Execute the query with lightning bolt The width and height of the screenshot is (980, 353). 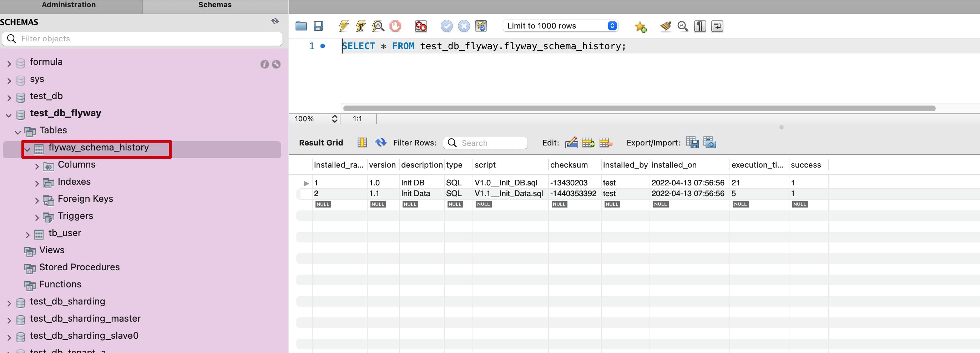344,26
